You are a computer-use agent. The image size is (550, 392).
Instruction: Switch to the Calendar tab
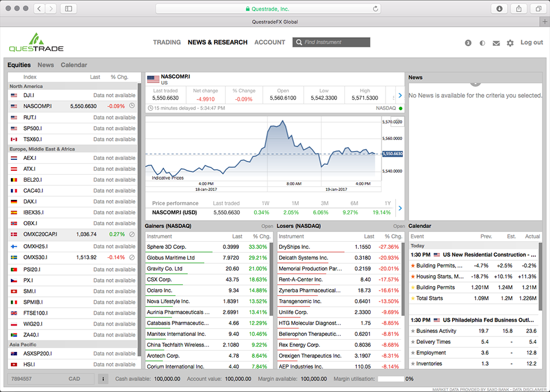tap(74, 65)
